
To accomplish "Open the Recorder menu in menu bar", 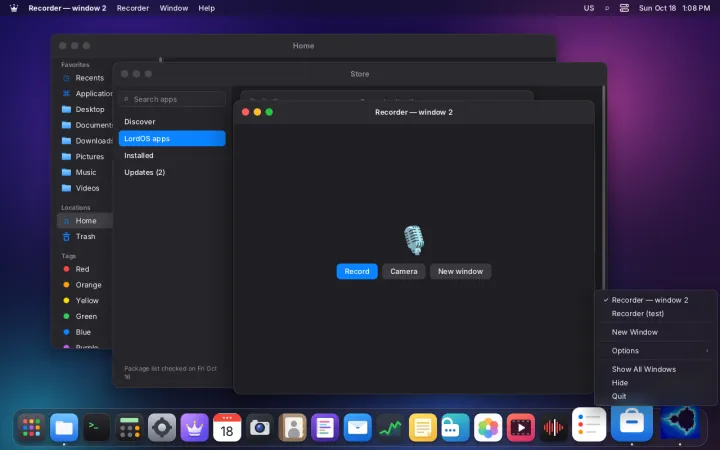I will pyautogui.click(x=133, y=8).
